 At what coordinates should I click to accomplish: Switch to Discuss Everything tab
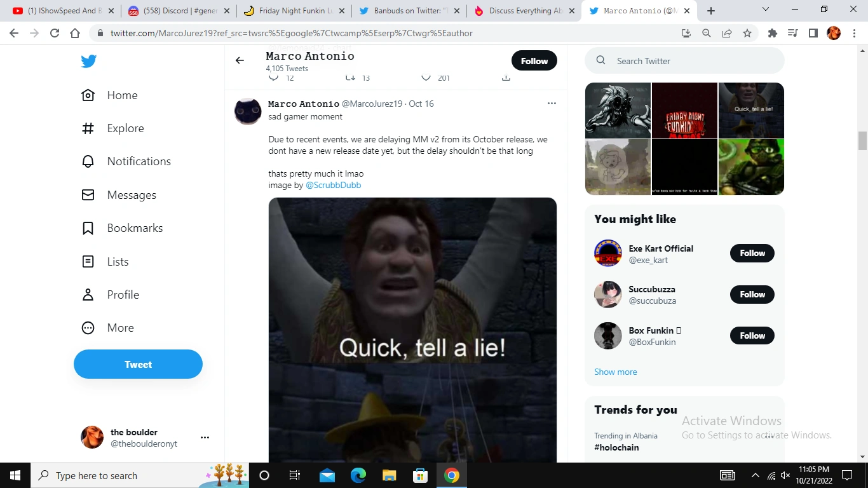(524, 11)
